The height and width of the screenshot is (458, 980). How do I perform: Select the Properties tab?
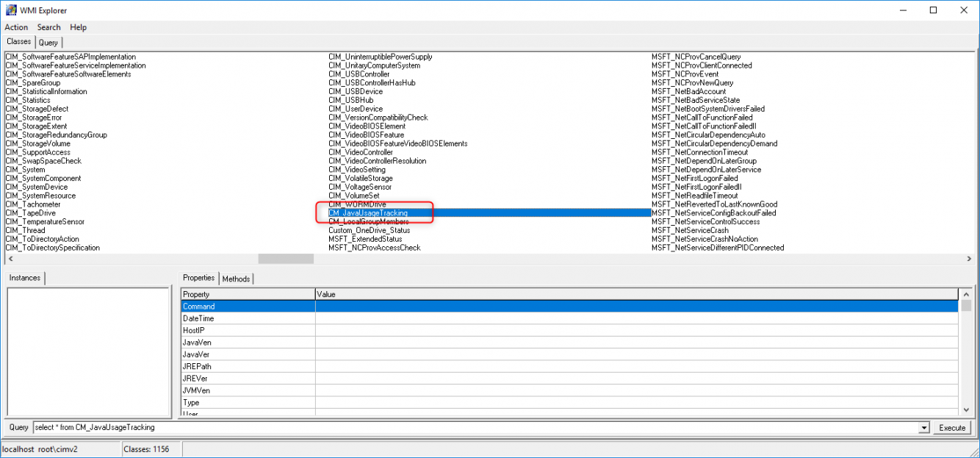(198, 279)
